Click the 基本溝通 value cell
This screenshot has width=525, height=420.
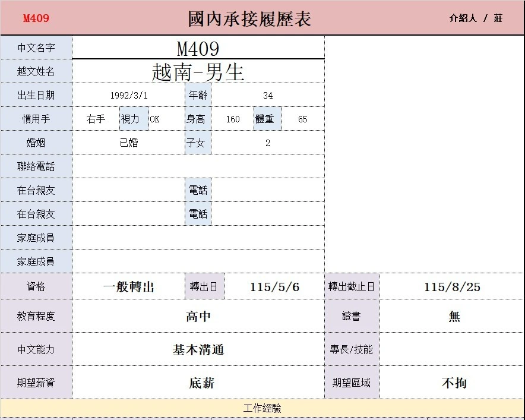(198, 349)
